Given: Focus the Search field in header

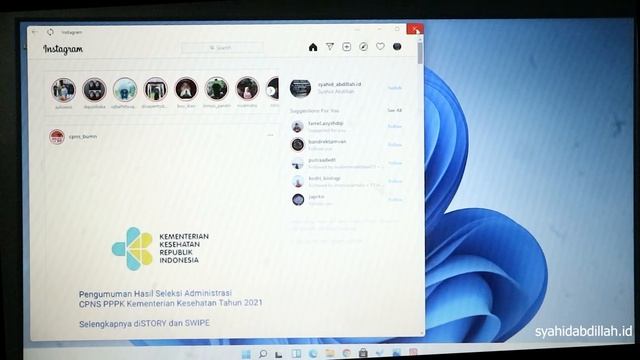Looking at the screenshot, I should click(222, 48).
